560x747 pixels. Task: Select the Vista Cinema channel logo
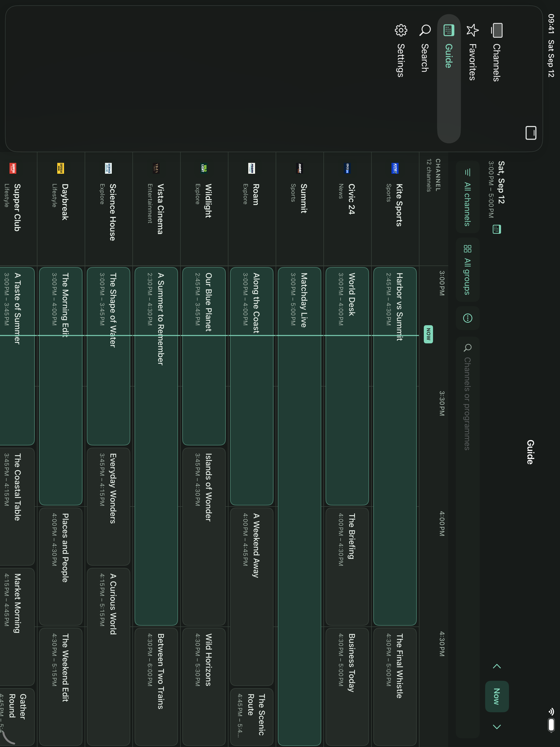156,168
